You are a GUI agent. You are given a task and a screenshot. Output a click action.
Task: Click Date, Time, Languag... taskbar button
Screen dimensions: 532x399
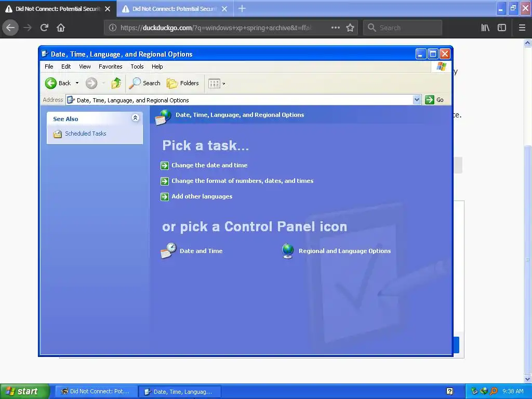[180, 392]
